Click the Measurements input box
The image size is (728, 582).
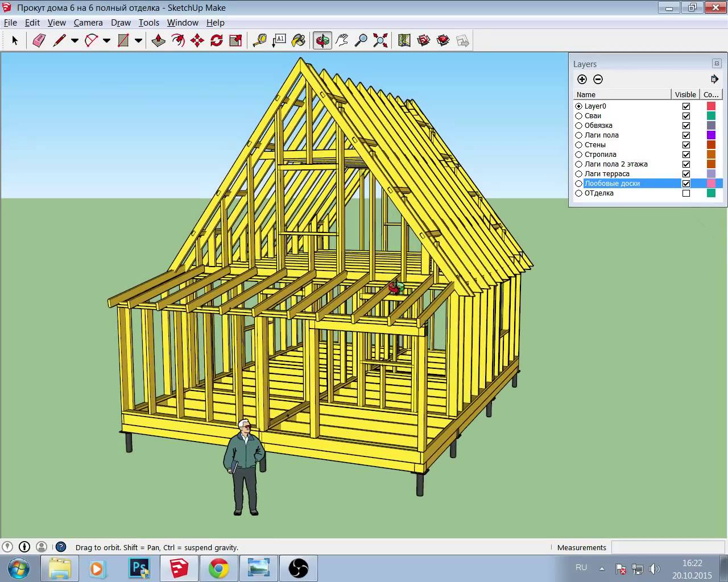tap(668, 547)
